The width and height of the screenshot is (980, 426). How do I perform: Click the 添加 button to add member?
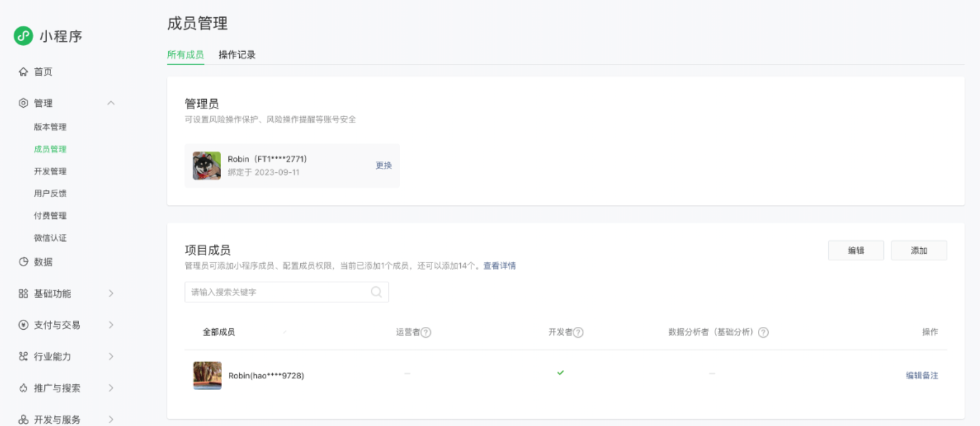click(x=918, y=250)
